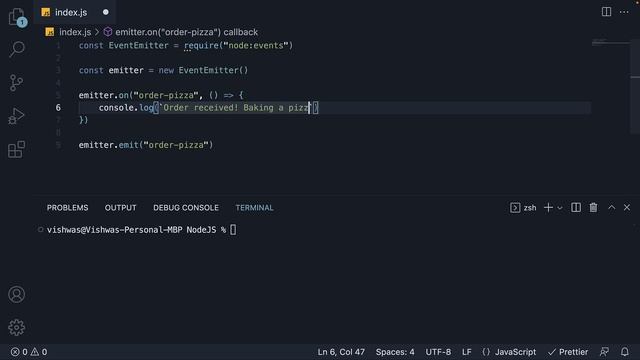Split the editor to the right
This screenshot has height=360, width=640.
pyautogui.click(x=607, y=12)
